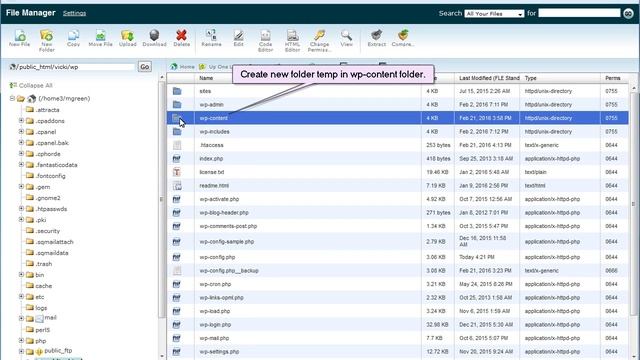This screenshot has height=360, width=640.
Task: Click the folder tree scroll up arrow
Action: (x=162, y=77)
